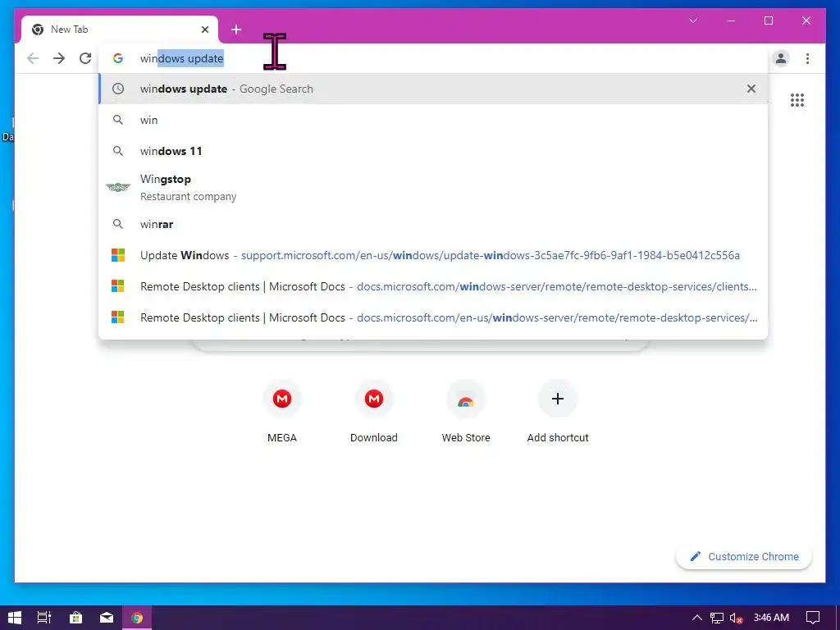Open the Chrome three-dot menu

coord(807,58)
